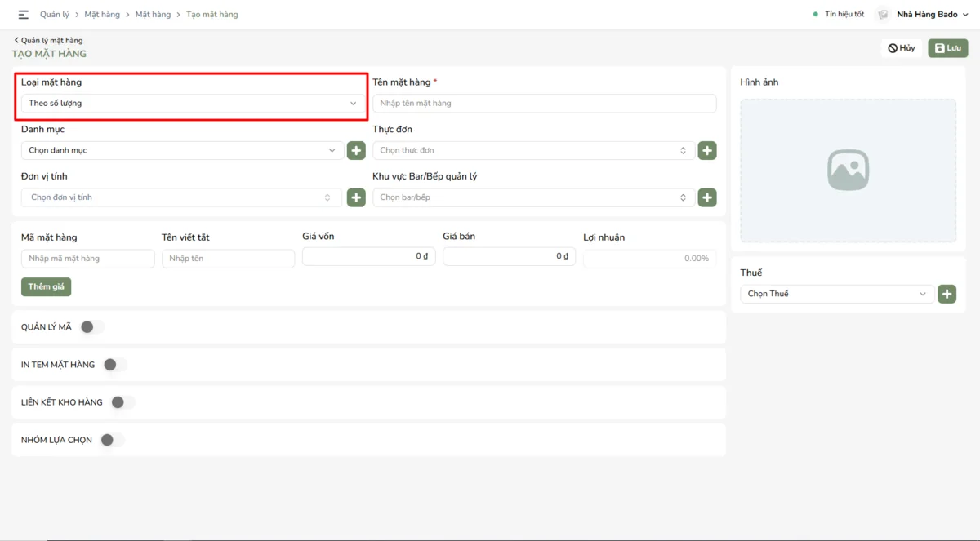Open the Chọn danh mục dropdown

[182, 150]
